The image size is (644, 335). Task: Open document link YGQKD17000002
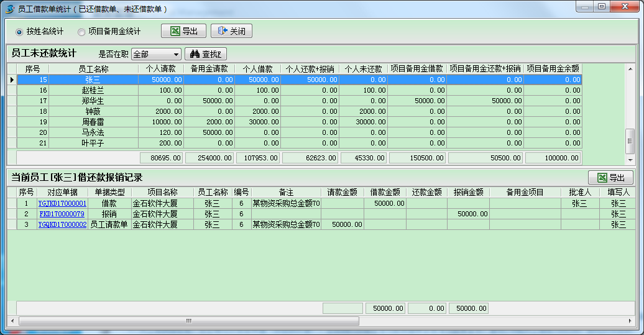point(62,224)
